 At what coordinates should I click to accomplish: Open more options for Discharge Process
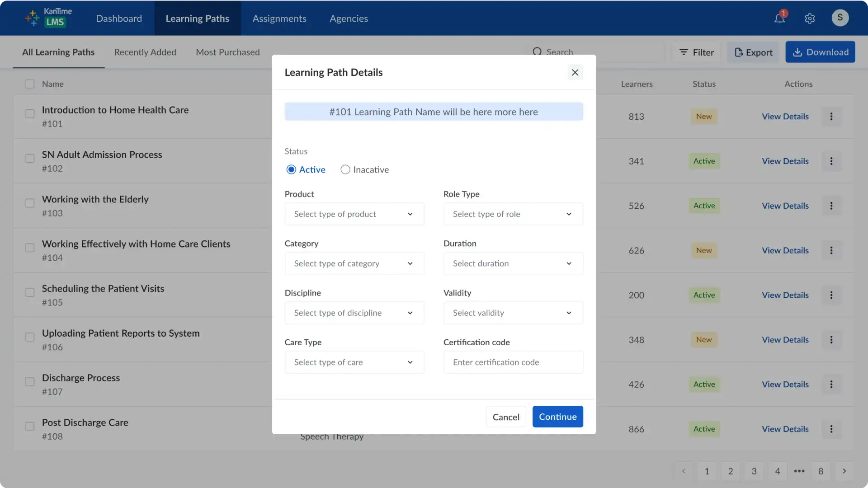tap(831, 385)
